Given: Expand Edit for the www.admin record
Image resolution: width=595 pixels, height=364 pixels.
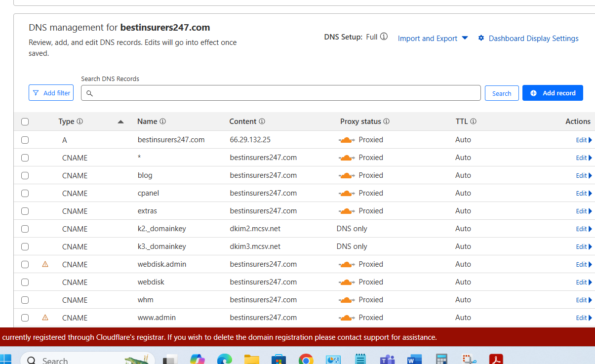Looking at the screenshot, I should [x=584, y=318].
